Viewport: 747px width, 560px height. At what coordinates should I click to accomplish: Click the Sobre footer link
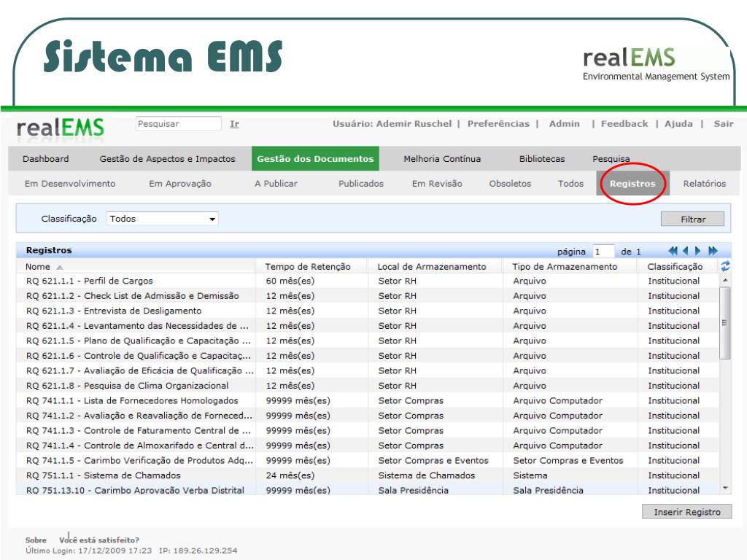(x=36, y=540)
